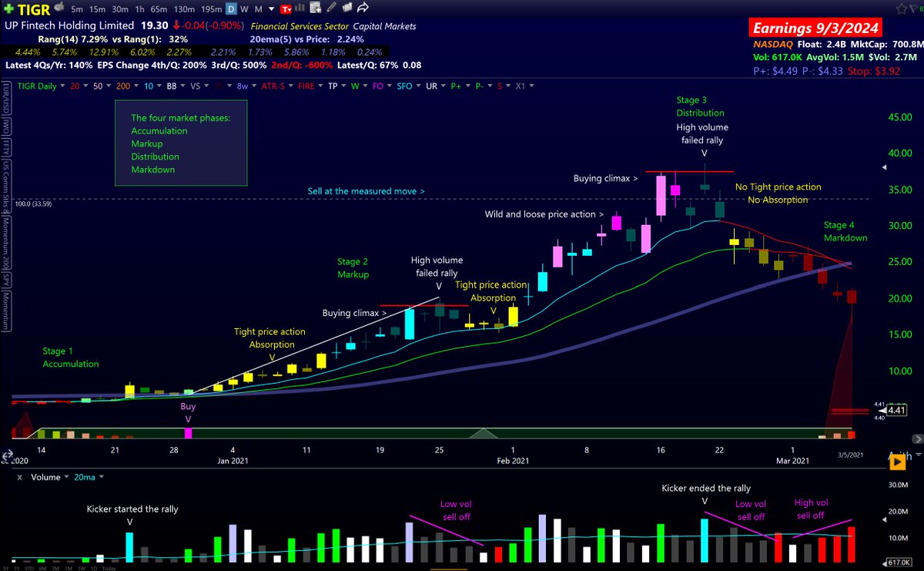Open the notes folder icon
This screenshot has width=924, height=571.
point(347,8)
